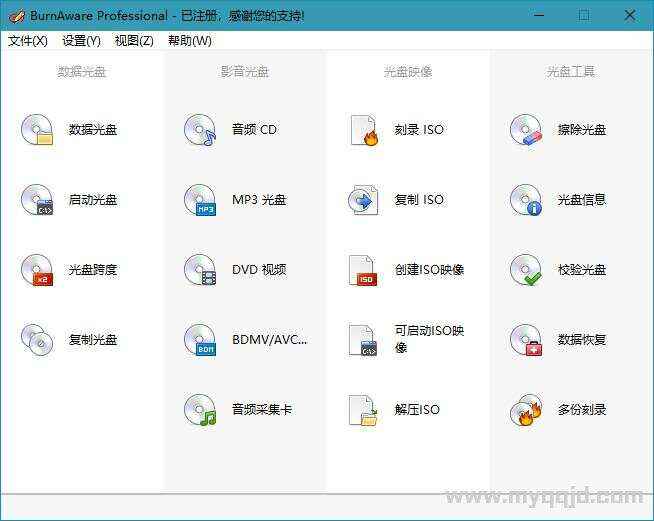Click the 解压ISO label

click(417, 410)
